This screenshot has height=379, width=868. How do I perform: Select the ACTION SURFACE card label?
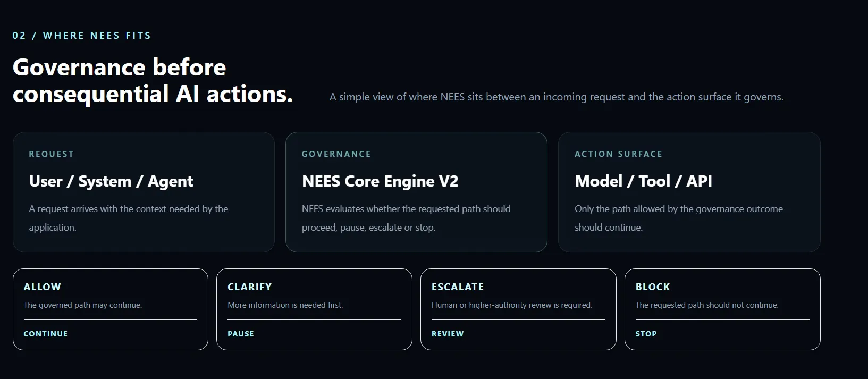(619, 154)
